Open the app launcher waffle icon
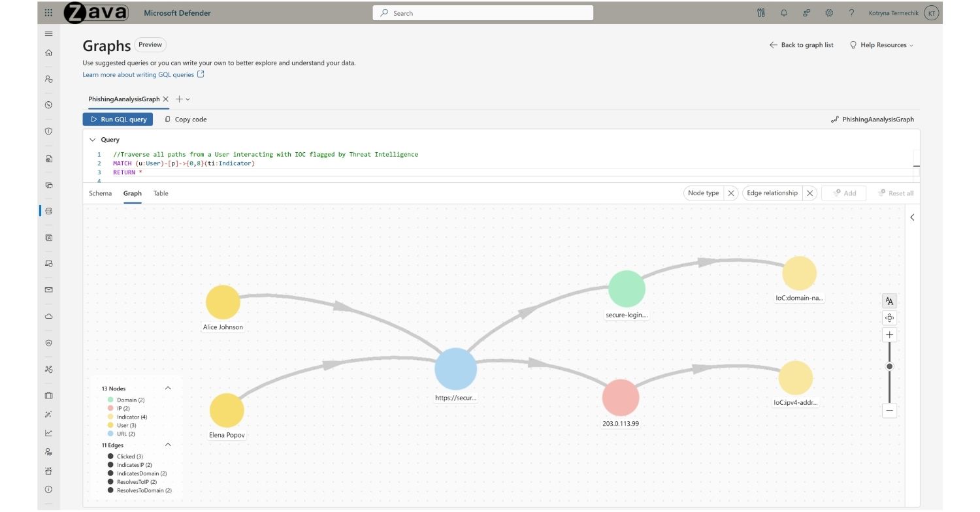Screen dimensions: 980x512 point(48,13)
